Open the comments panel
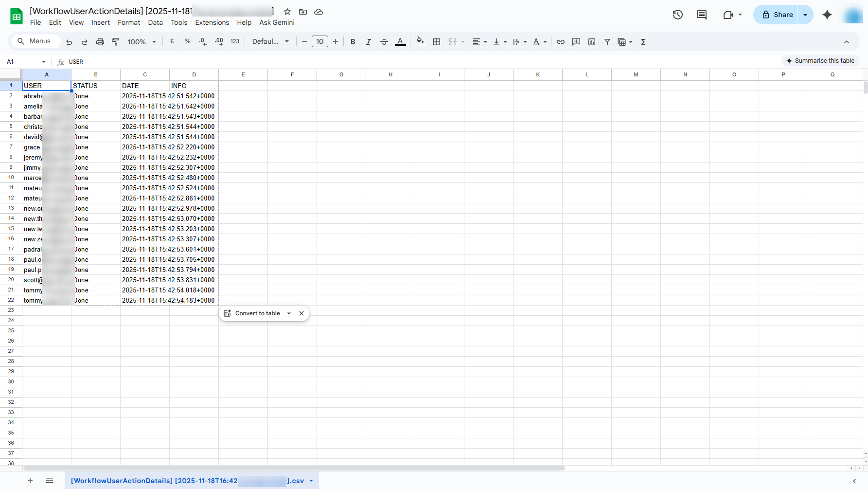 pyautogui.click(x=701, y=15)
